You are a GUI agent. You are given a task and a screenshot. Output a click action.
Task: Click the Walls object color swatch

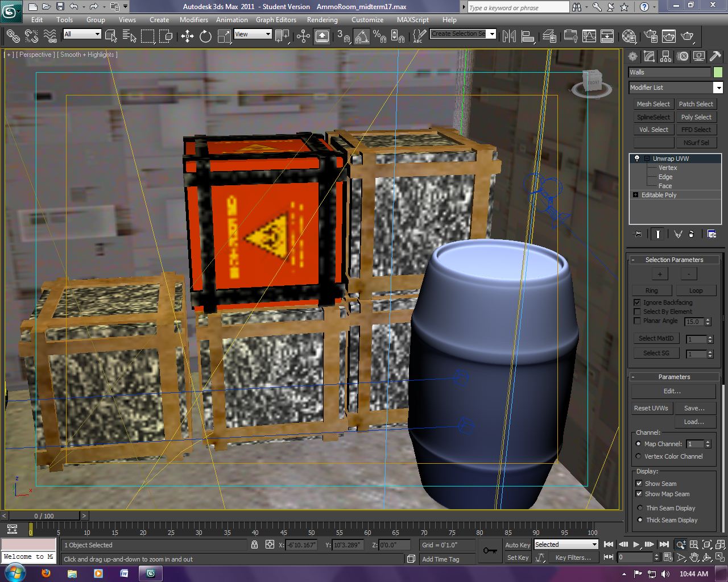(718, 72)
